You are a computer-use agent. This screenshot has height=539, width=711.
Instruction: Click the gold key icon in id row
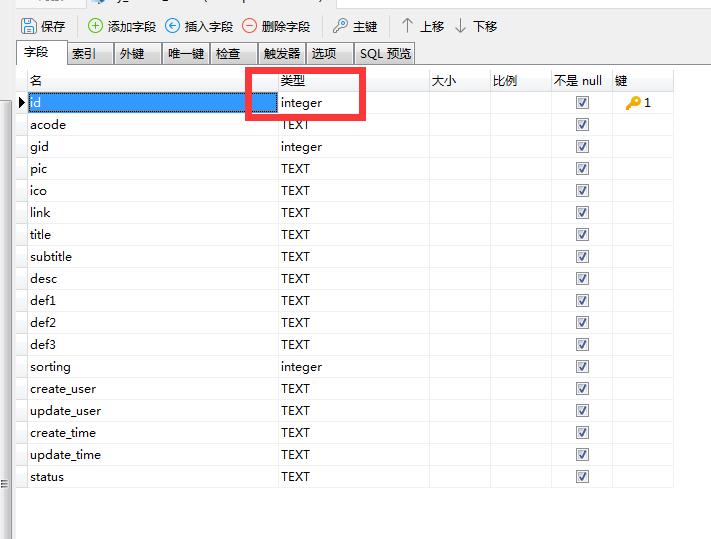tap(633, 103)
